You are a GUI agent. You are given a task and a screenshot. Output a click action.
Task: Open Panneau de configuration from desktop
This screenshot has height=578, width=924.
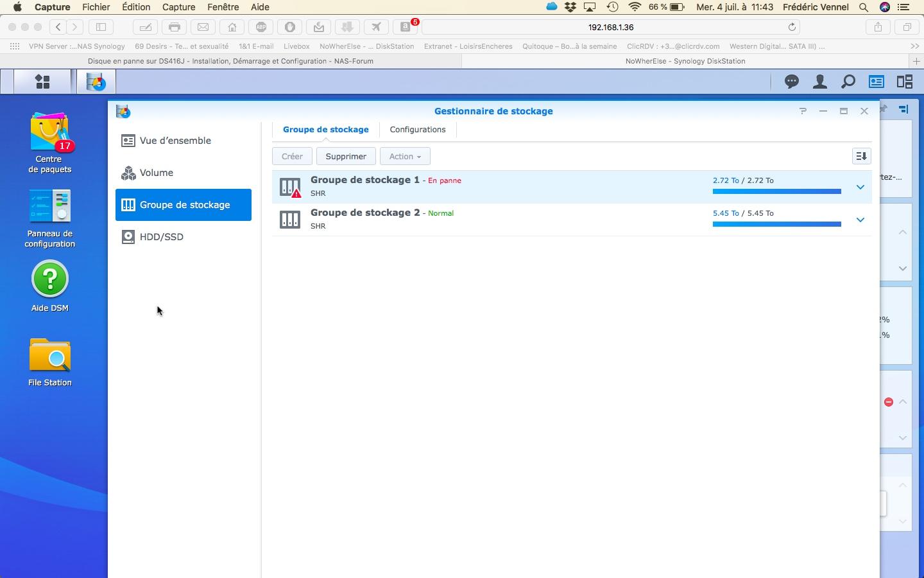click(x=50, y=217)
